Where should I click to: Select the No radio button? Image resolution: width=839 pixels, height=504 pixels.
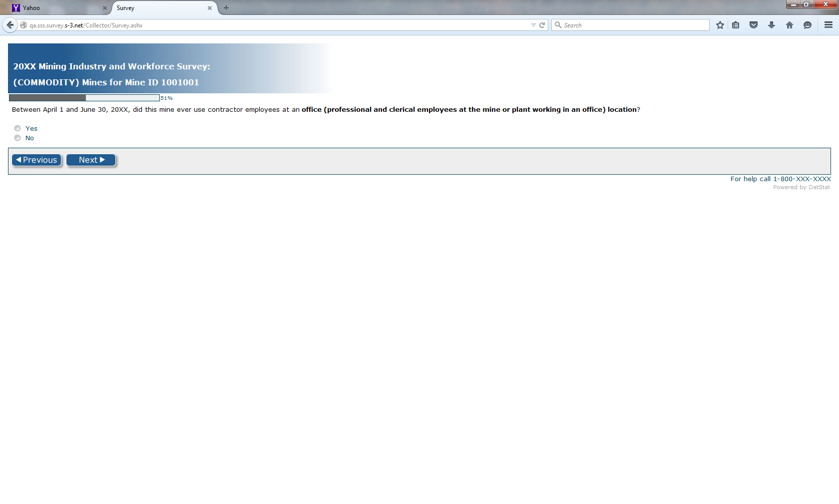pyautogui.click(x=17, y=138)
